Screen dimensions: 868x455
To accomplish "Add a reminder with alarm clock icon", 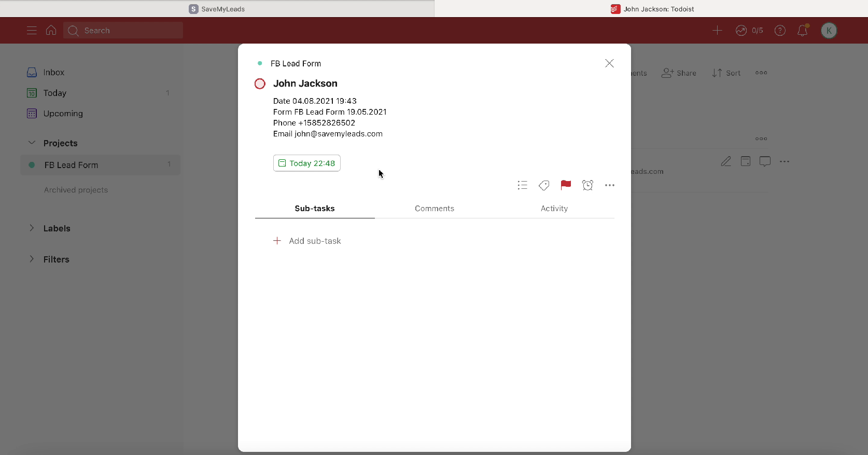I will click(x=587, y=185).
